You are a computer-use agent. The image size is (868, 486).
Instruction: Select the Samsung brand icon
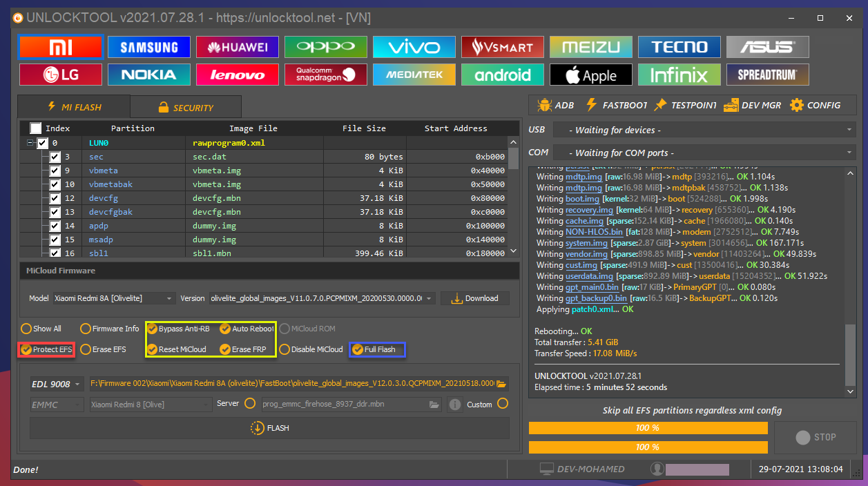149,47
